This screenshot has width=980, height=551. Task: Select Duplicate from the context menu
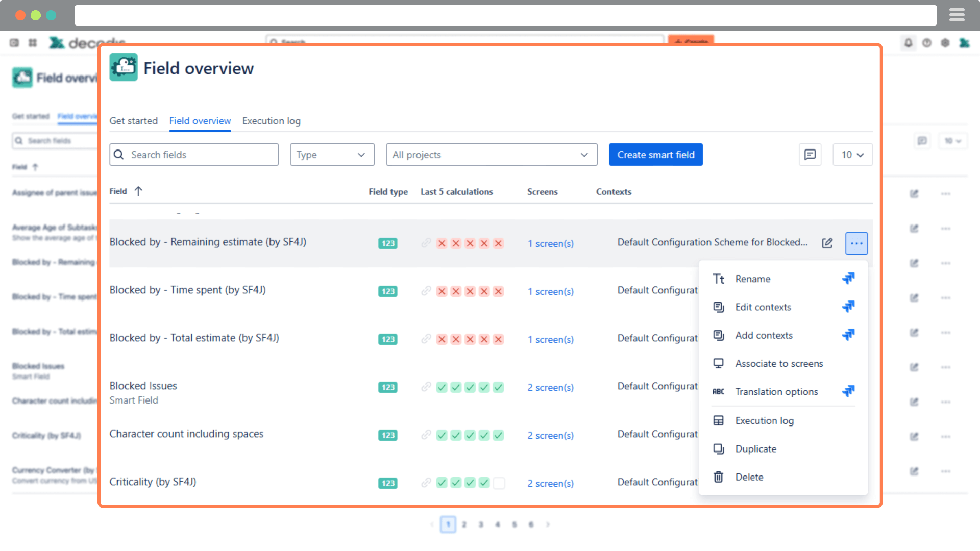(755, 449)
